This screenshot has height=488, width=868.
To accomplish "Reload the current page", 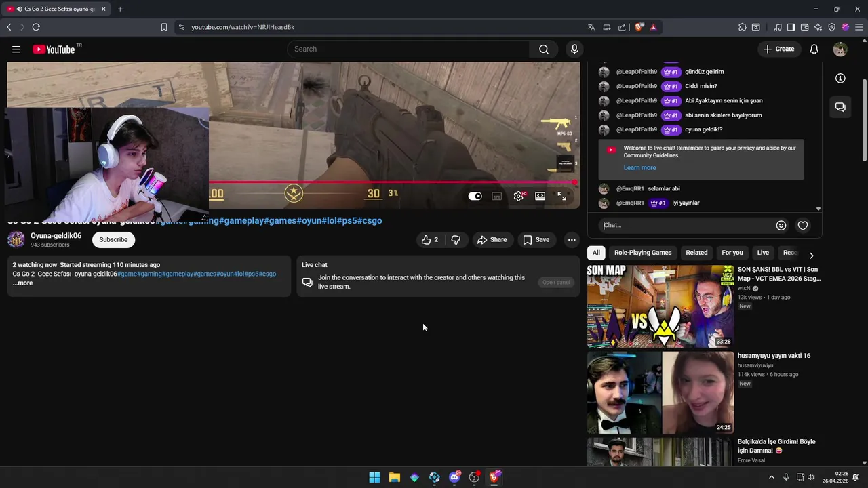I will coord(36,27).
